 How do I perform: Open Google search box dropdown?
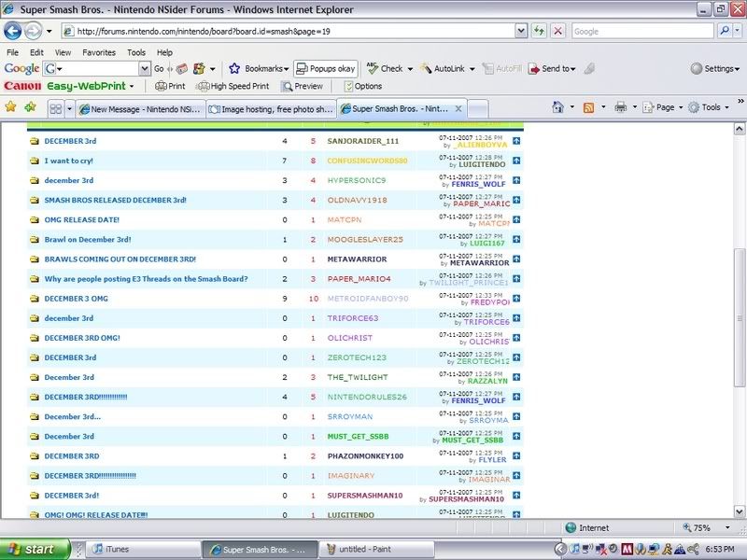(x=145, y=68)
